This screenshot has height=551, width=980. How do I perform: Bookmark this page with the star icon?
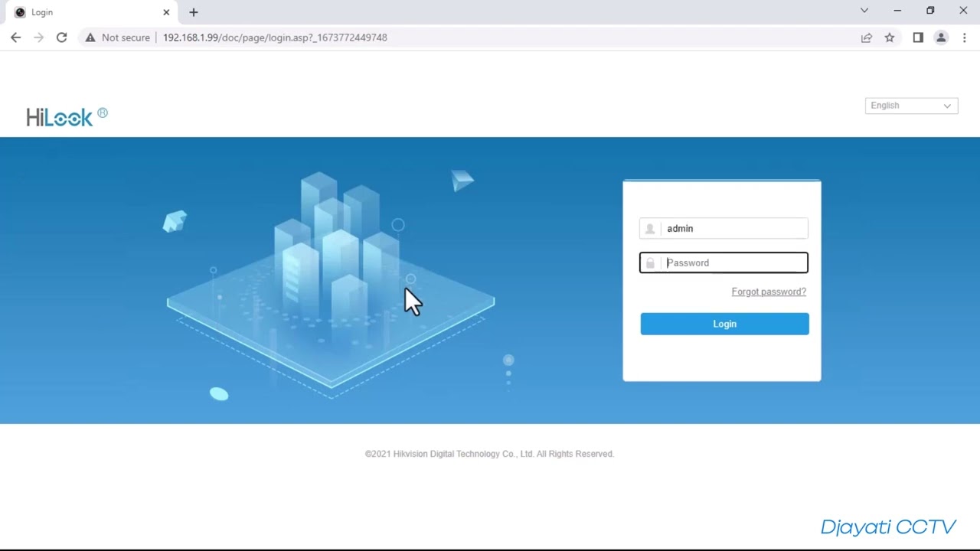[x=890, y=37]
